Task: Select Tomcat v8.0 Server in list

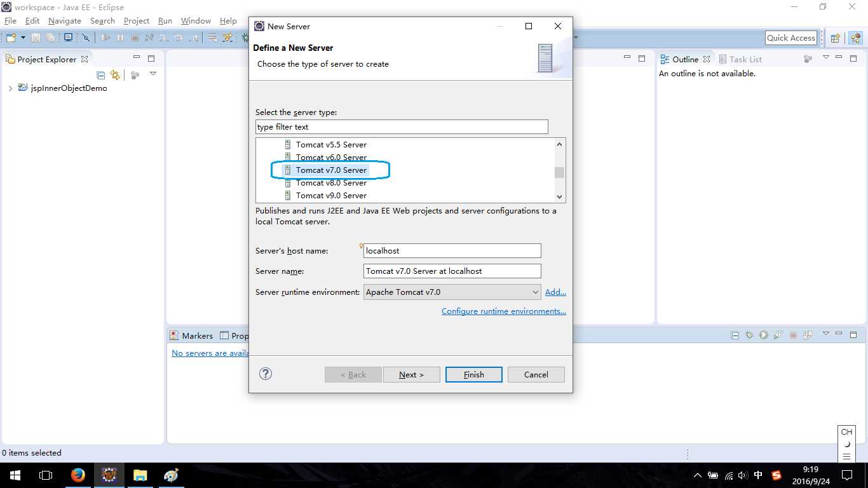Action: (x=331, y=183)
